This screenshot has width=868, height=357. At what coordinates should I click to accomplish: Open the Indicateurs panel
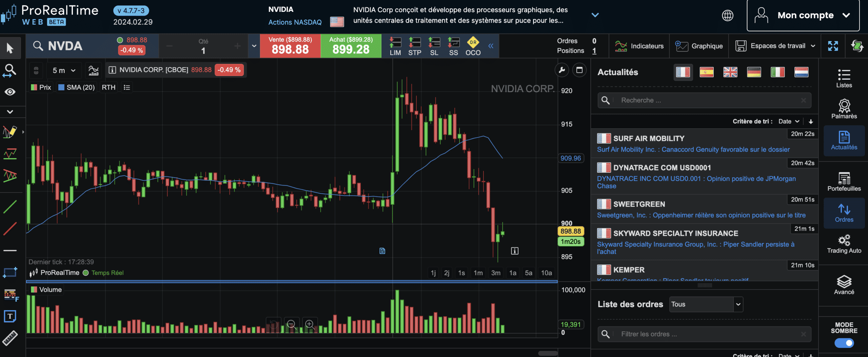pos(639,46)
